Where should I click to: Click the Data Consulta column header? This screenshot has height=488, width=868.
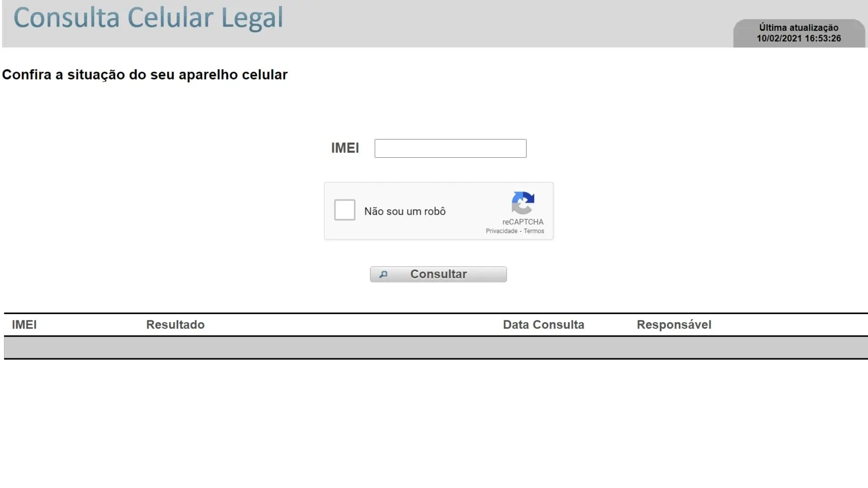click(543, 325)
